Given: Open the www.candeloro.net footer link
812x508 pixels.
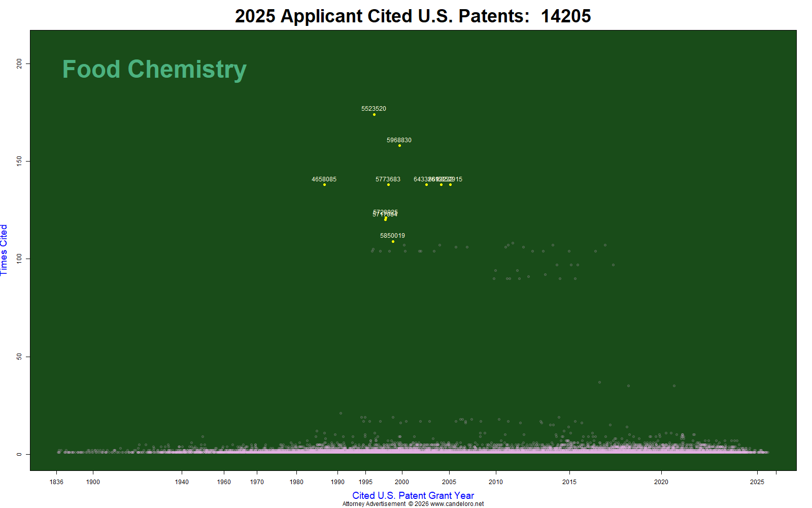Looking at the screenshot, I should (x=457, y=504).
